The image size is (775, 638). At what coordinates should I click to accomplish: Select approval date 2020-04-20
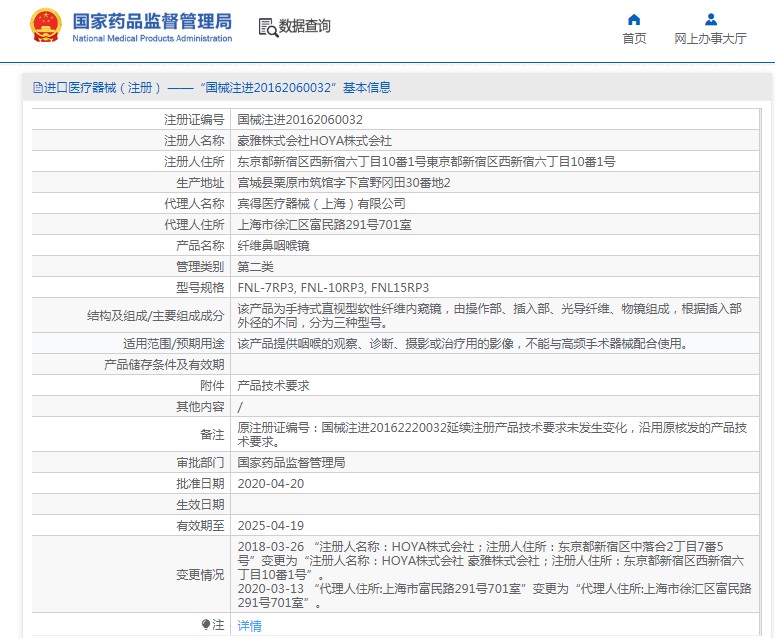(x=271, y=484)
